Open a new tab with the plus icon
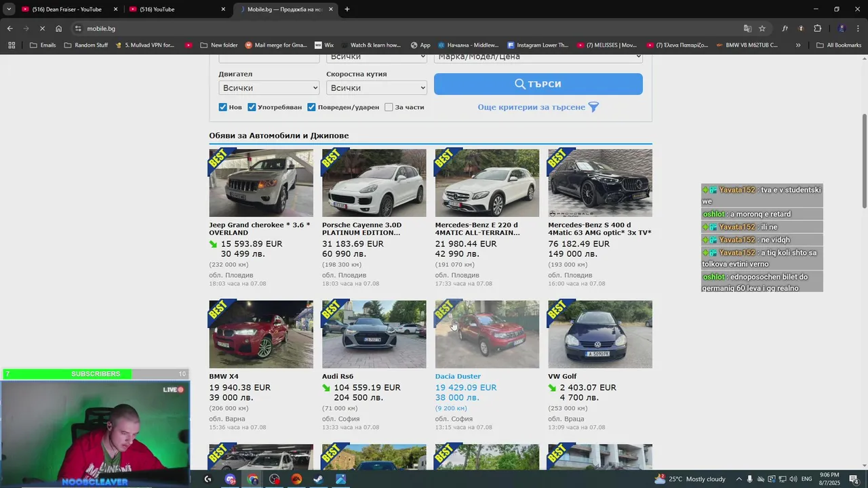This screenshot has height=488, width=868. 347,9
